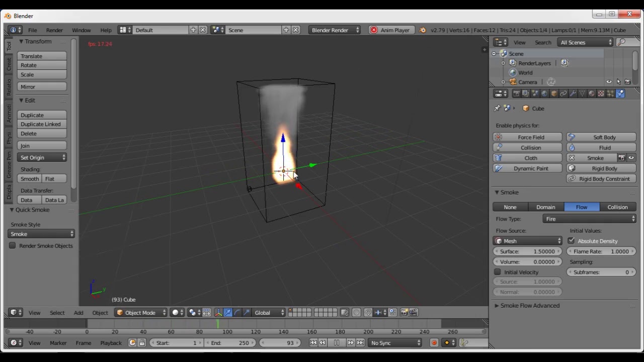This screenshot has width=644, height=362.
Task: Click the Mirror button
Action: (42, 87)
